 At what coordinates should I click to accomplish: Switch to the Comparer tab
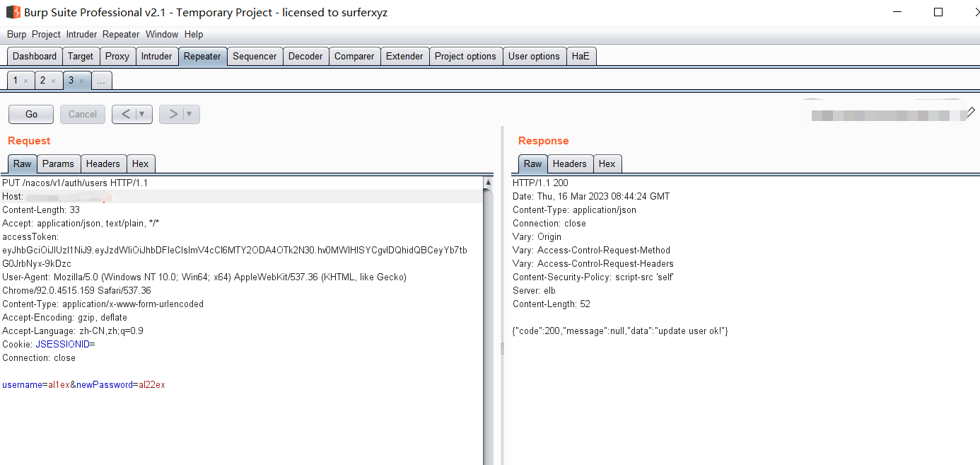(x=354, y=56)
